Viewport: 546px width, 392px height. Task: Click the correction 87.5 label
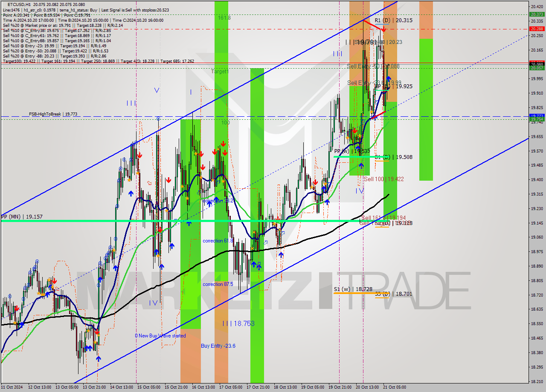click(218, 284)
